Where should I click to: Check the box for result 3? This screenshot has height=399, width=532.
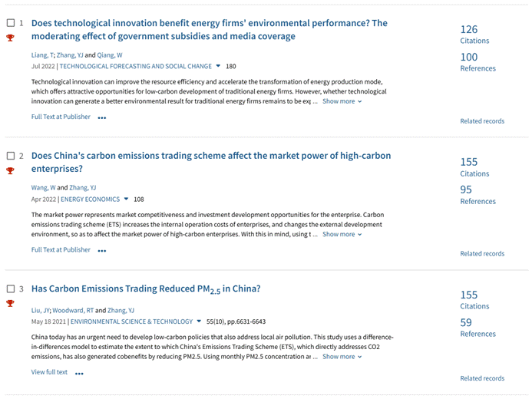(11, 289)
